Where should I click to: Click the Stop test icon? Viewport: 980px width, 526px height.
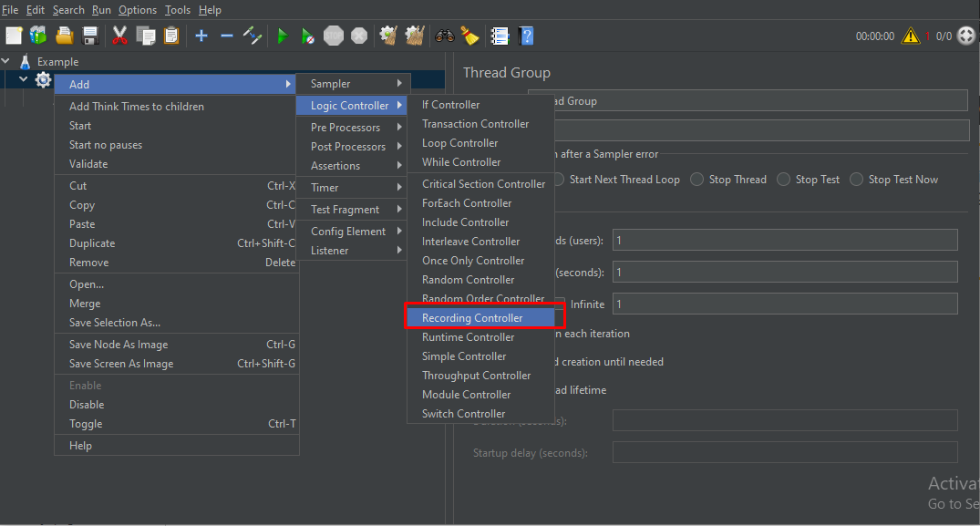tap(334, 36)
